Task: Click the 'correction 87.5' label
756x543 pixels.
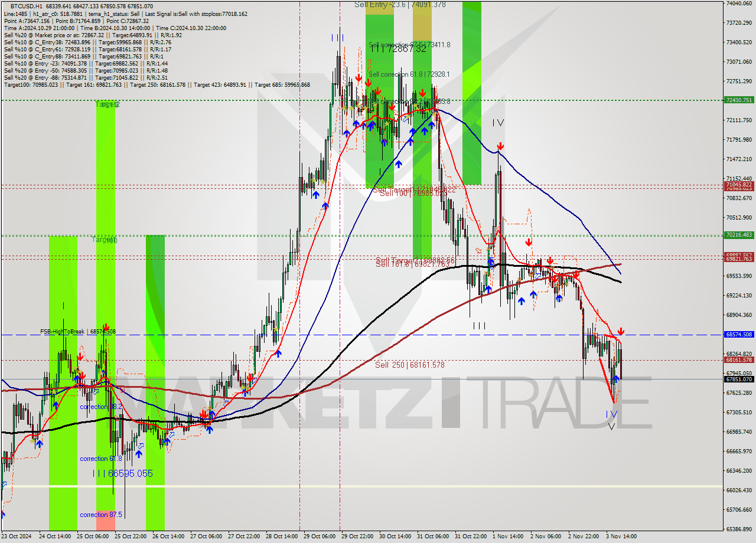Action: pos(101,515)
